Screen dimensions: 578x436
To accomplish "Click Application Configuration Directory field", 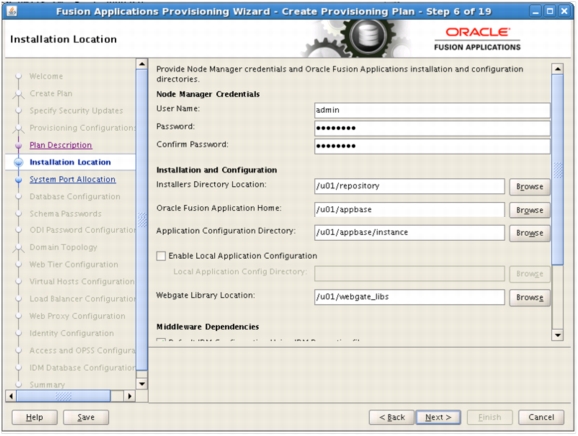I will pos(409,233).
